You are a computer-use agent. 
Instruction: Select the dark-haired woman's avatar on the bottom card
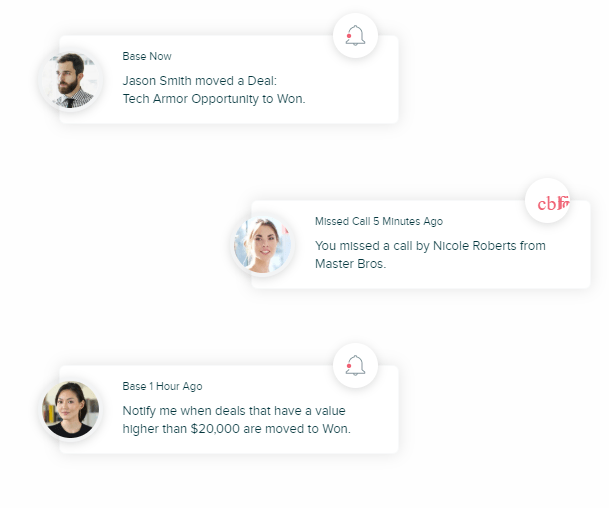tap(70, 410)
